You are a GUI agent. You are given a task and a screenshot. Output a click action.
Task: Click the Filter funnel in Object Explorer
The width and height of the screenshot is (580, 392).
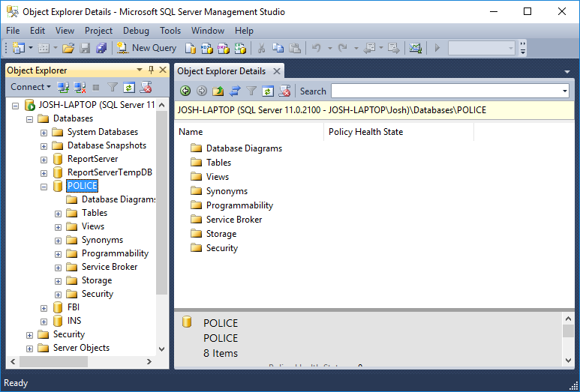tap(112, 87)
